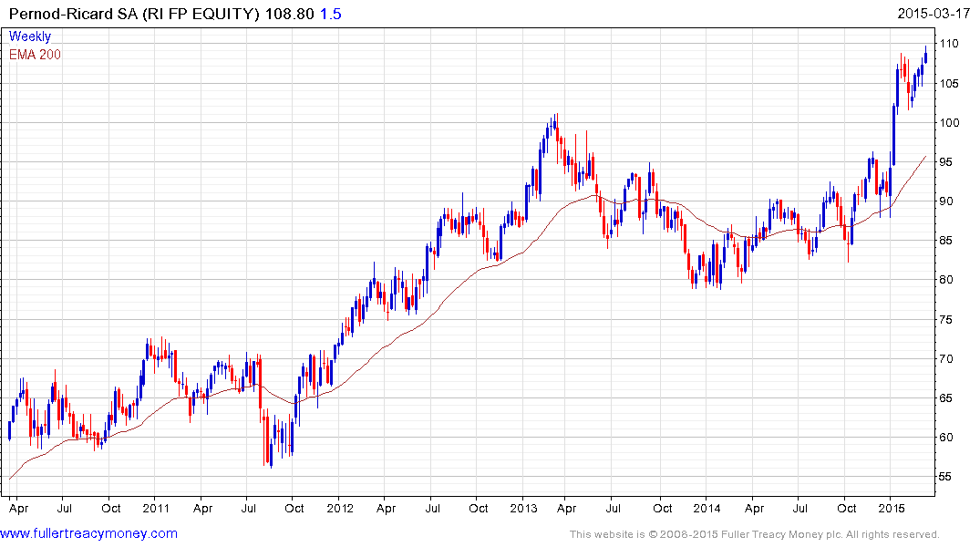Click the 2015 year label on time axis
This screenshot has height=547, width=980.
(x=892, y=508)
